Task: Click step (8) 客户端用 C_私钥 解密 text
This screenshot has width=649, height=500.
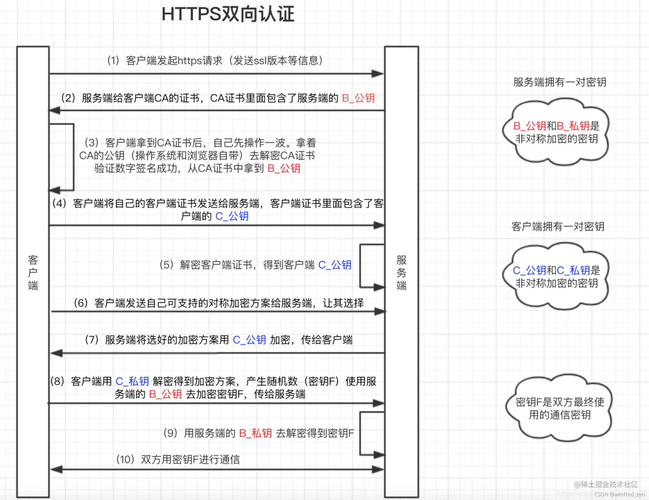Action: pyautogui.click(x=213, y=387)
